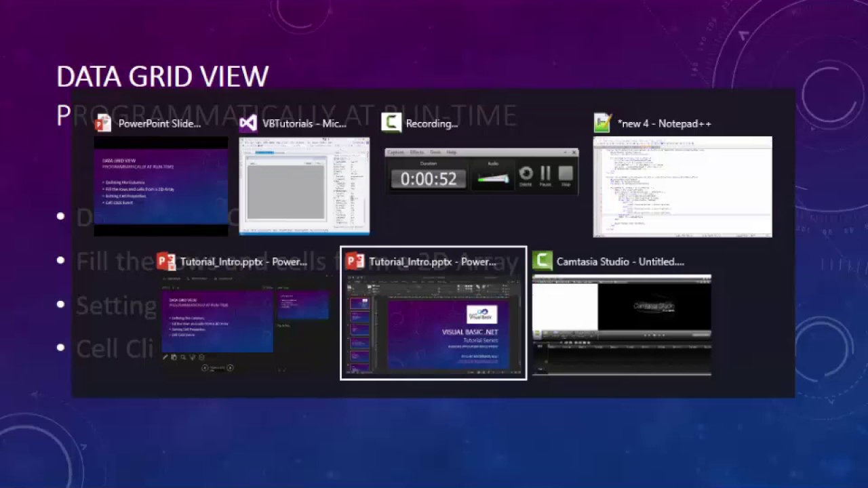Screen dimensions: 868x488
Task: Click the PowerPoint icon of the presenter view Tutorial_Intro.pptx
Action: pyautogui.click(x=166, y=261)
